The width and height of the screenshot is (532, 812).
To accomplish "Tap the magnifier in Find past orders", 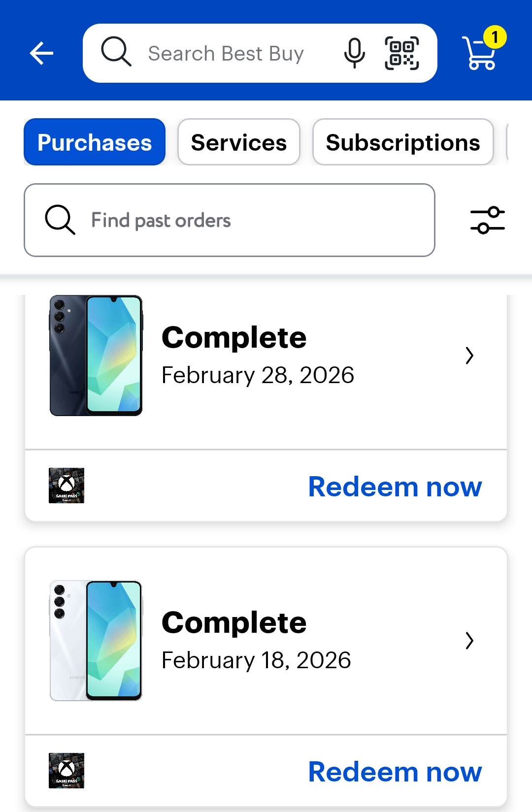I will 60,220.
